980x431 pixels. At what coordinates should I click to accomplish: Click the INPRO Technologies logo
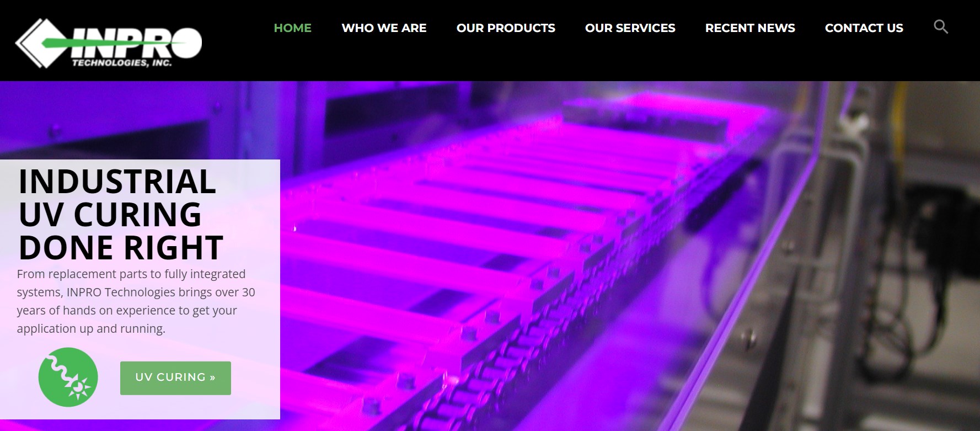[109, 44]
